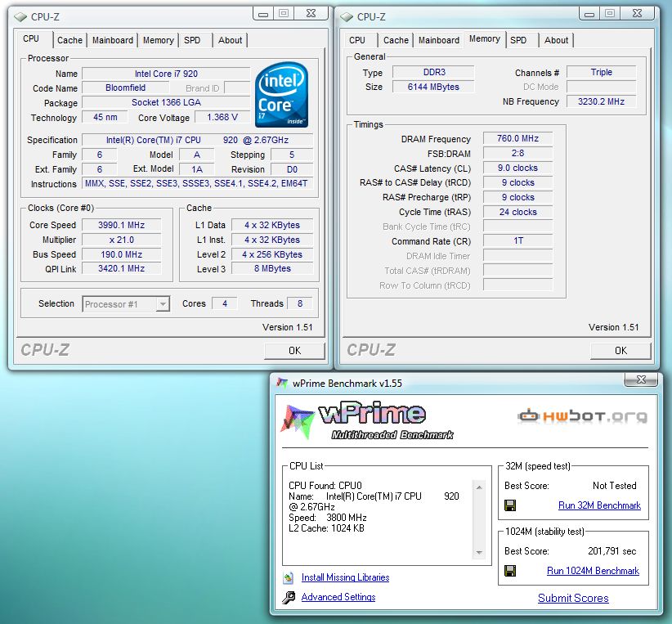The width and height of the screenshot is (672, 624).
Task: Switch to CPU tab in right CPU-Z
Action: [x=357, y=40]
